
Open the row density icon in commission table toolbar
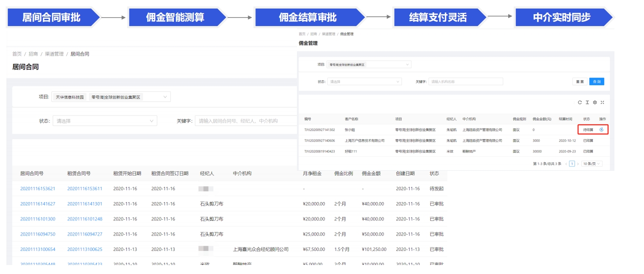587,102
